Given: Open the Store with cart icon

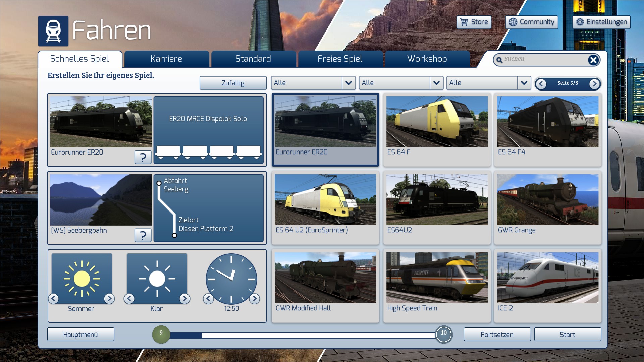Looking at the screenshot, I should [x=474, y=22].
